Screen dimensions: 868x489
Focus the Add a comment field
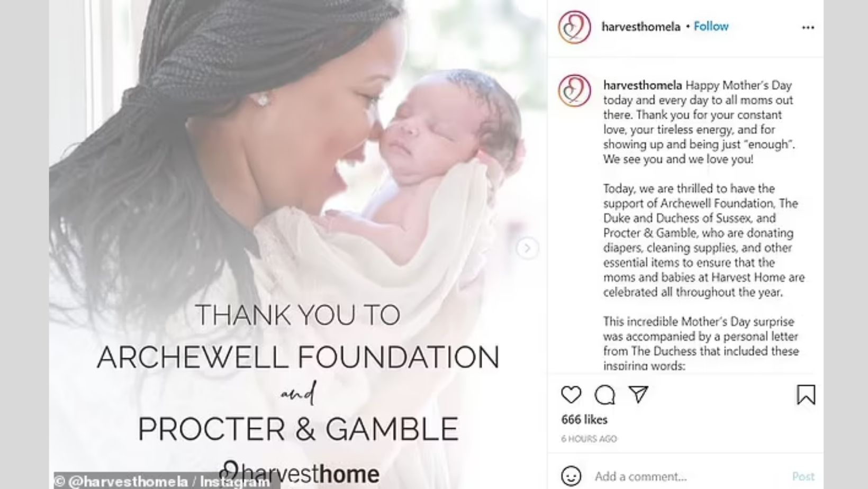[x=688, y=476]
